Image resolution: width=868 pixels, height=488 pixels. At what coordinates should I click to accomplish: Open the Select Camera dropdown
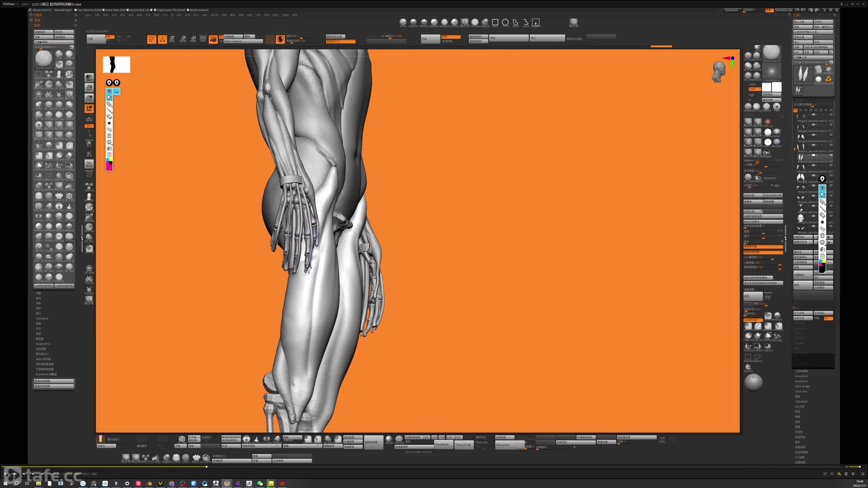[243, 41]
